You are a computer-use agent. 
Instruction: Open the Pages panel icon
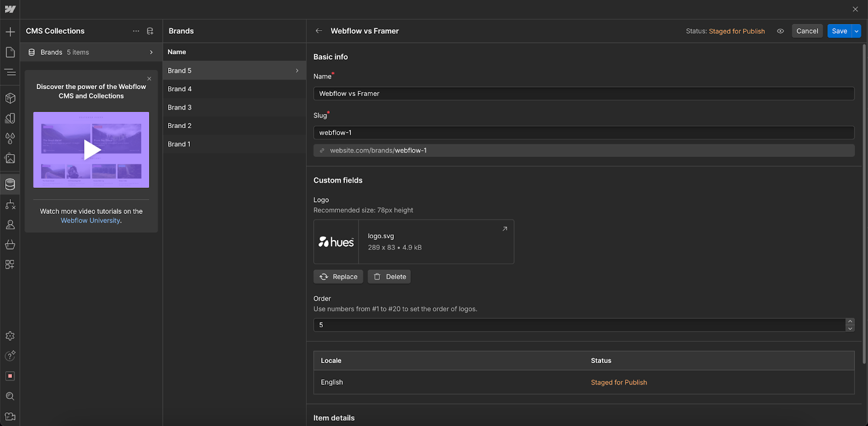(x=10, y=52)
